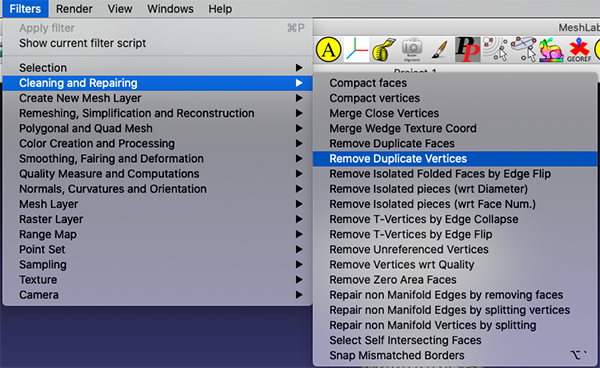Toggle the XYZ axis display icon

356,50
